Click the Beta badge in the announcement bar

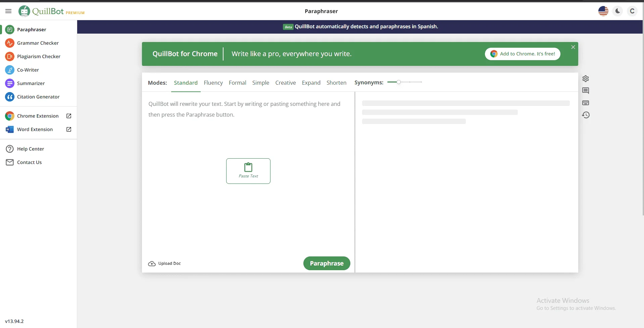pyautogui.click(x=288, y=27)
